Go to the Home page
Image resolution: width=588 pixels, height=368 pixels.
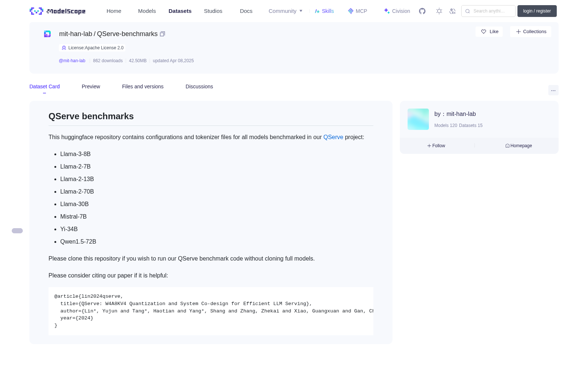click(114, 11)
